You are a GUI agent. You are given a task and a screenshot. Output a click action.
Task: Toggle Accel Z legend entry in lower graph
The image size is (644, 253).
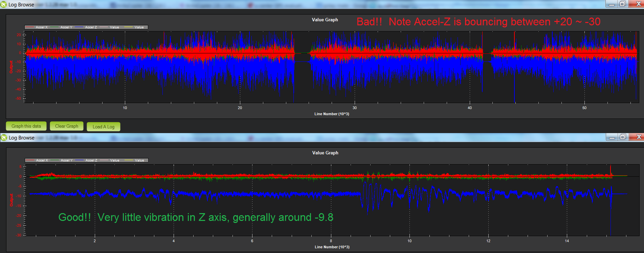[x=91, y=160]
